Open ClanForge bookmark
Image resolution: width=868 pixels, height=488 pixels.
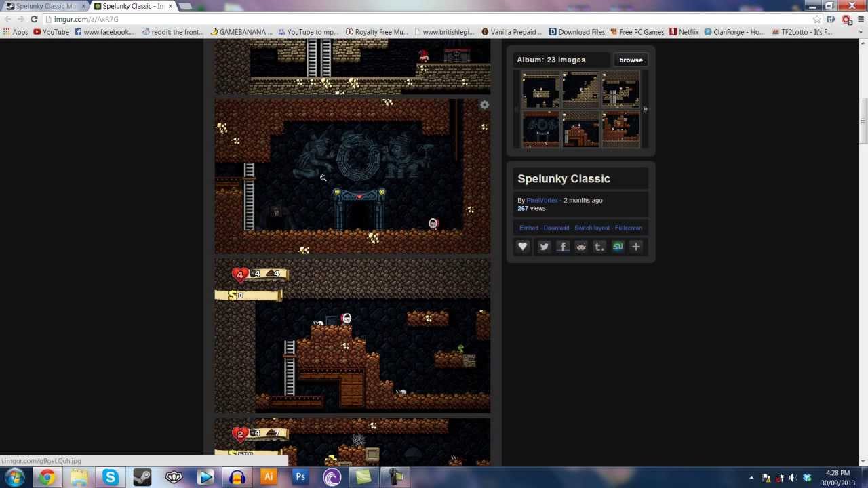pyautogui.click(x=734, y=32)
